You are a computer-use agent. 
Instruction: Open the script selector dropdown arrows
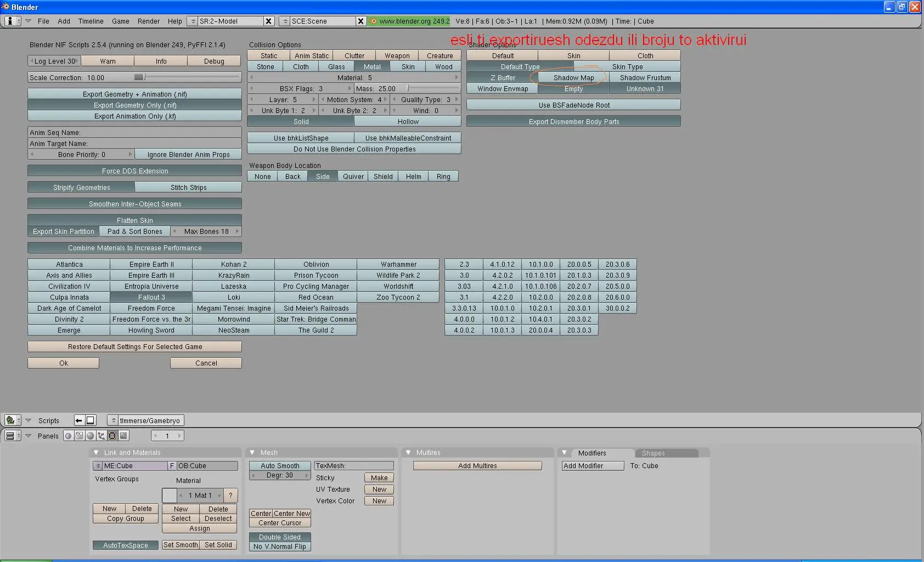click(114, 420)
